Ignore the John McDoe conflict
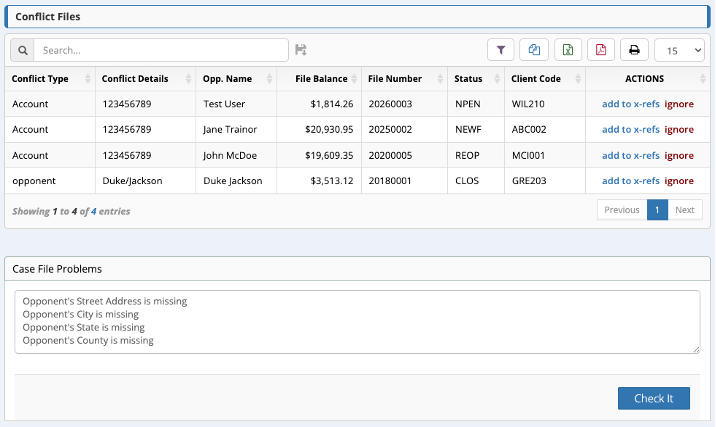Screen dimensions: 716x427 (x=679, y=156)
